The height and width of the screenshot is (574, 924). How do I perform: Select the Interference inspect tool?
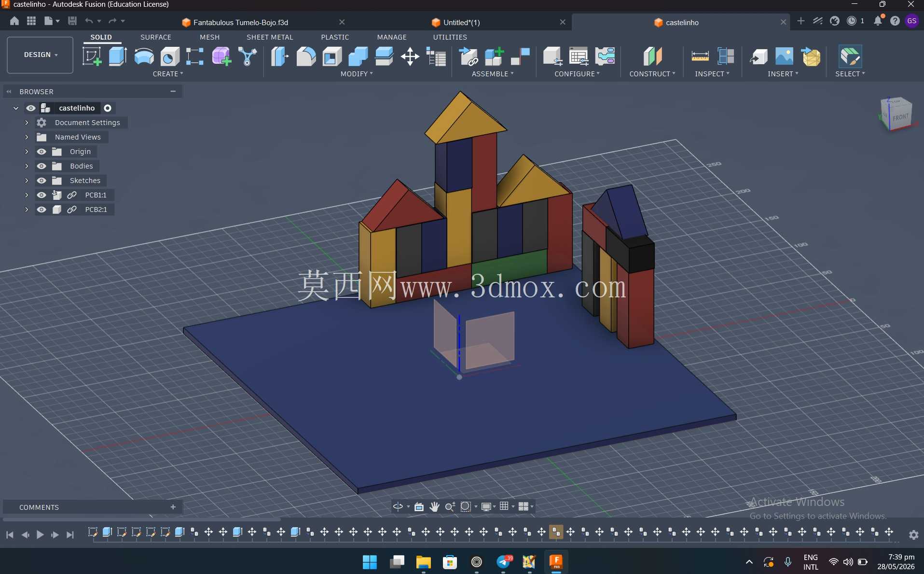(x=726, y=56)
